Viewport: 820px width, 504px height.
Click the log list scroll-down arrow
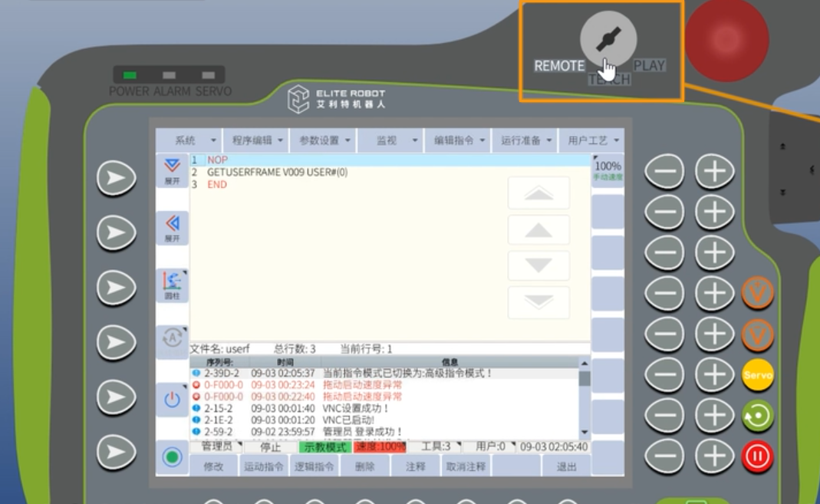coord(585,433)
